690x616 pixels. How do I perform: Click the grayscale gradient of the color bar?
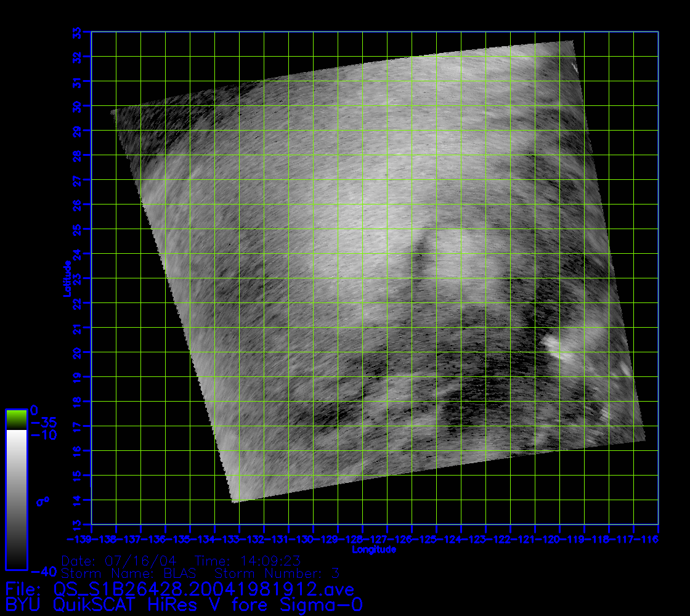pyautogui.click(x=16, y=499)
